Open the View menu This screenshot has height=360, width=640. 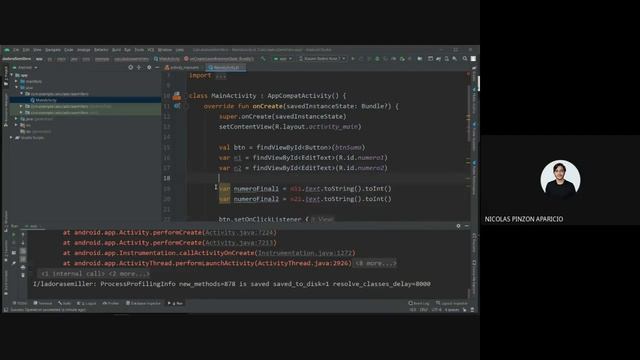[37, 50]
